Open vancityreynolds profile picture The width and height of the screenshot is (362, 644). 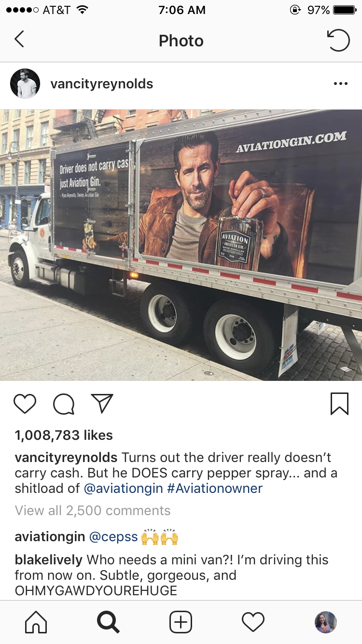[x=25, y=84]
